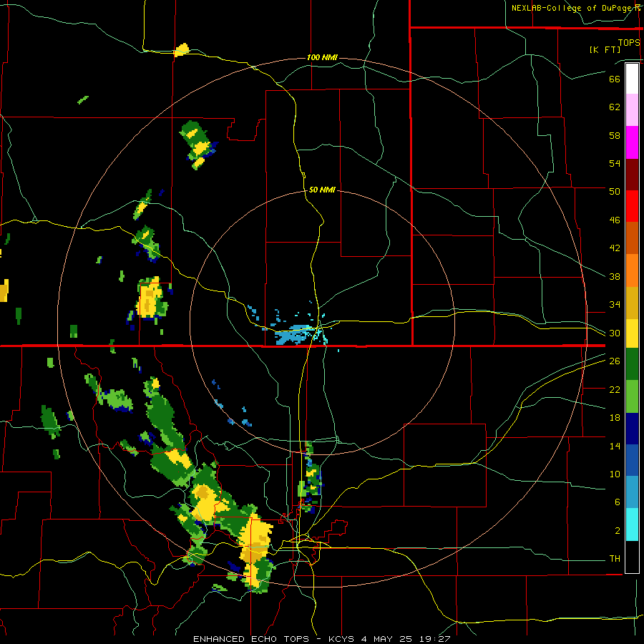Click the "34" legend value
This screenshot has height=644, width=644.
pos(615,304)
